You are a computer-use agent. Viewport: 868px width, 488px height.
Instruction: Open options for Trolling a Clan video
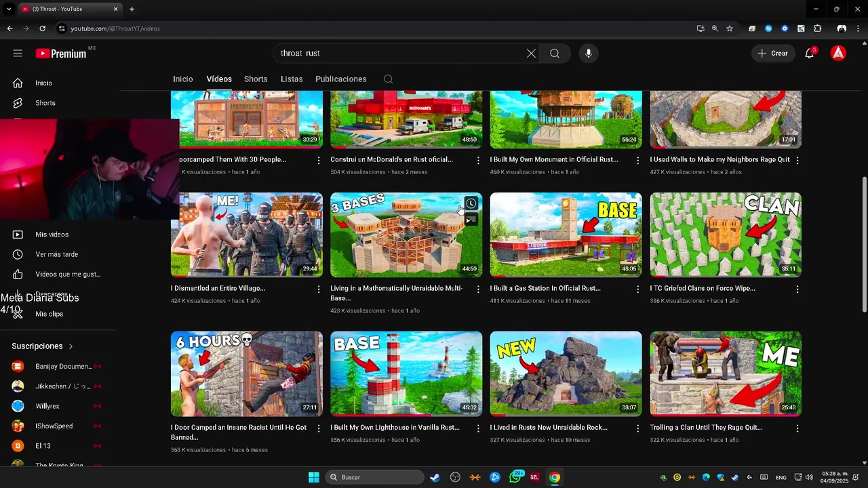point(797,428)
